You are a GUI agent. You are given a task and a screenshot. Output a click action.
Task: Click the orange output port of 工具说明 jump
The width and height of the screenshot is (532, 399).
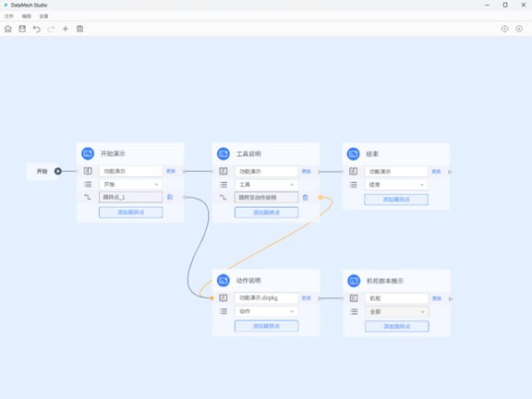pos(320,197)
